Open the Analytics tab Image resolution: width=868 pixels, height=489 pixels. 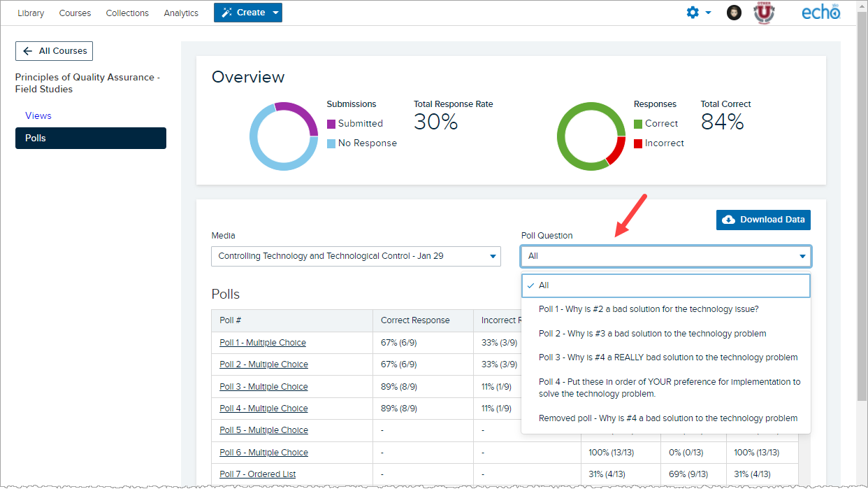(181, 13)
